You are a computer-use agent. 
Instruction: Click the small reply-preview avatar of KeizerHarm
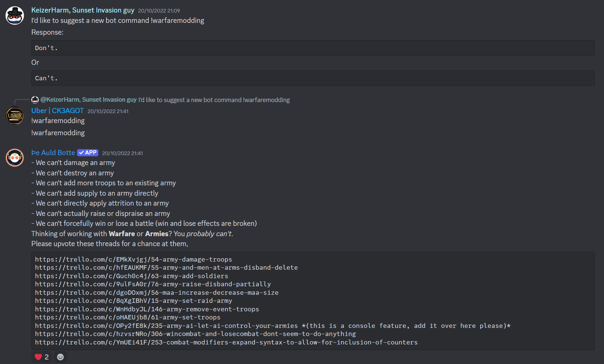pos(35,100)
